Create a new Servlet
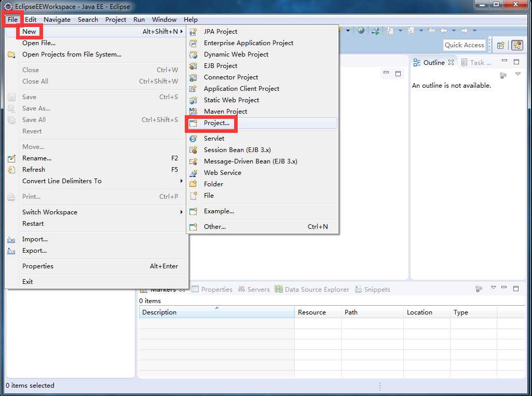532x396 pixels. click(262, 139)
